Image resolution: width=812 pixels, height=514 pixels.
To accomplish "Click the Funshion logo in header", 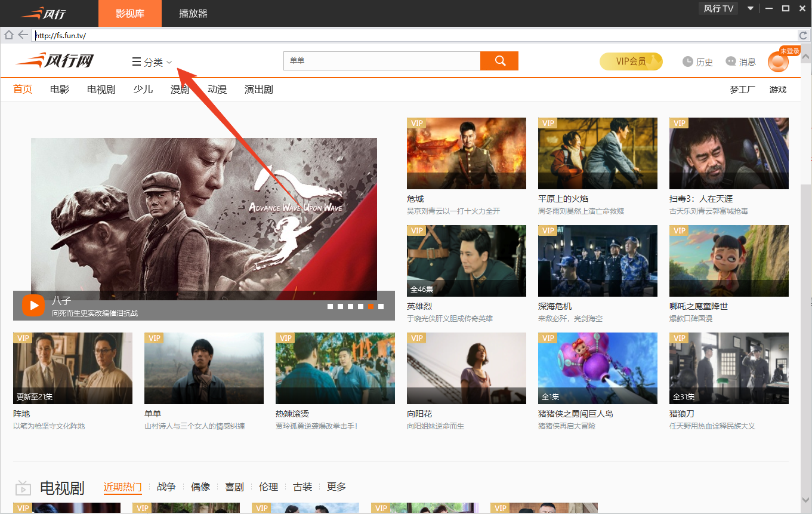I will 55,60.
